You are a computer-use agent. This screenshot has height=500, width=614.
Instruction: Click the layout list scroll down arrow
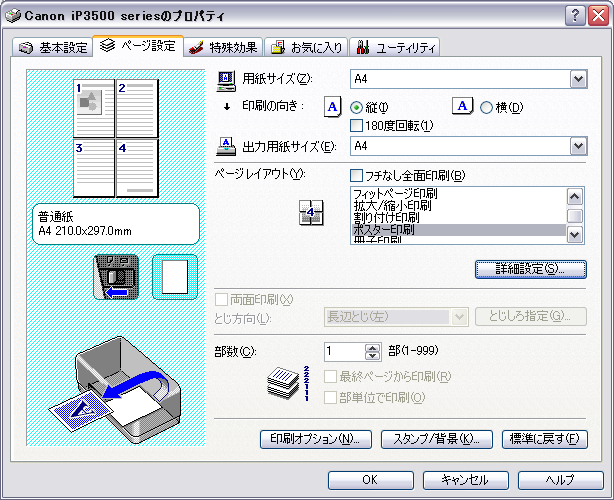click(x=574, y=235)
